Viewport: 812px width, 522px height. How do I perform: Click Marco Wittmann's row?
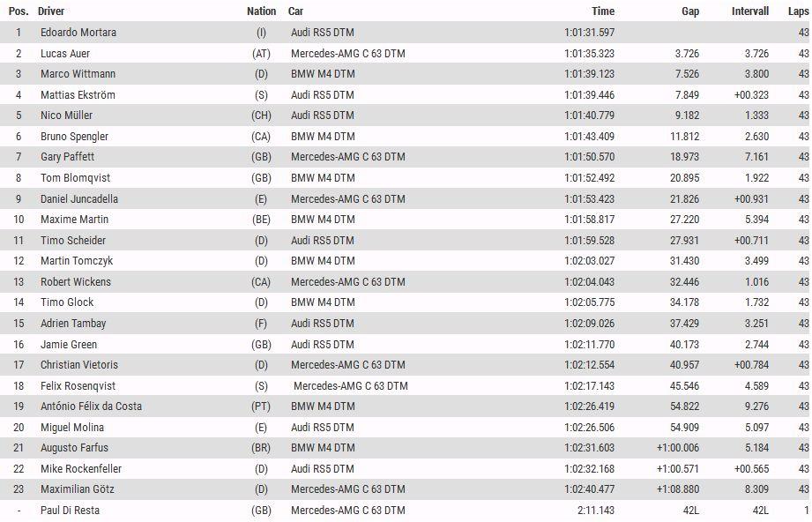[x=406, y=73]
